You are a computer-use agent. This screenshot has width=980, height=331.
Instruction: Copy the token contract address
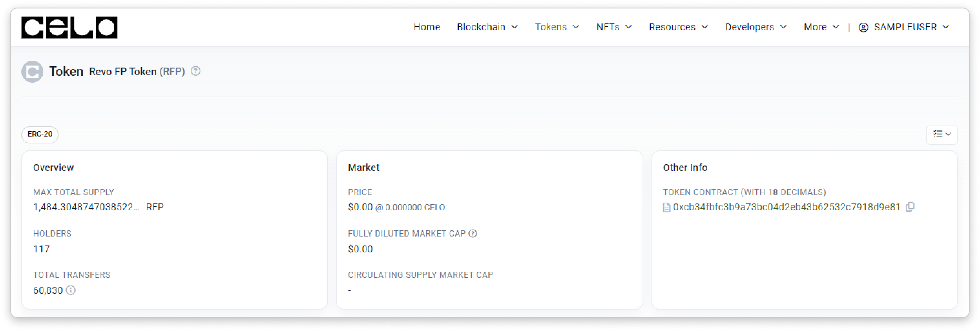(910, 207)
